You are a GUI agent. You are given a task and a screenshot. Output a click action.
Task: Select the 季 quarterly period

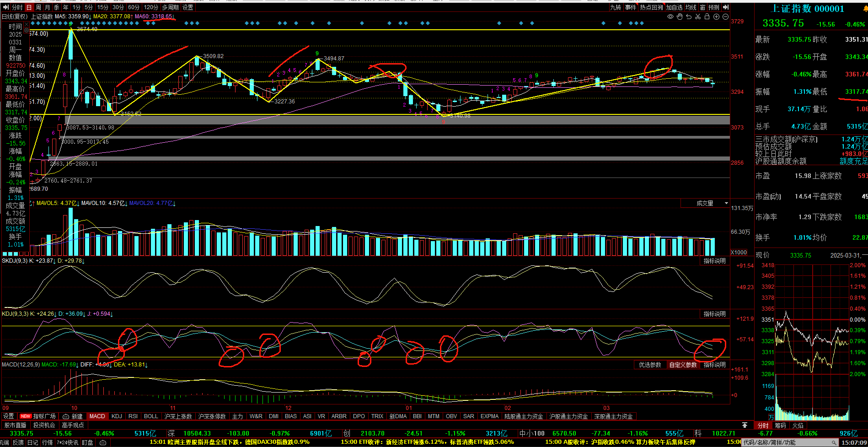pos(57,7)
